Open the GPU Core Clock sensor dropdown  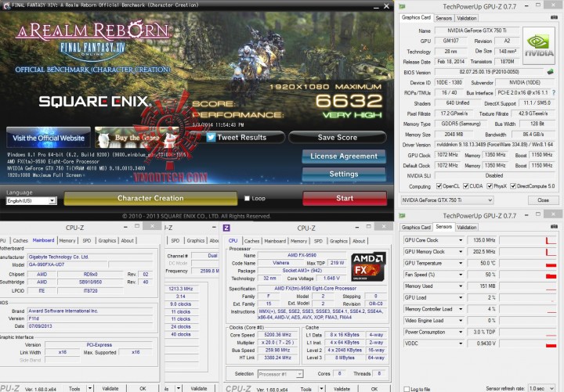(x=461, y=240)
